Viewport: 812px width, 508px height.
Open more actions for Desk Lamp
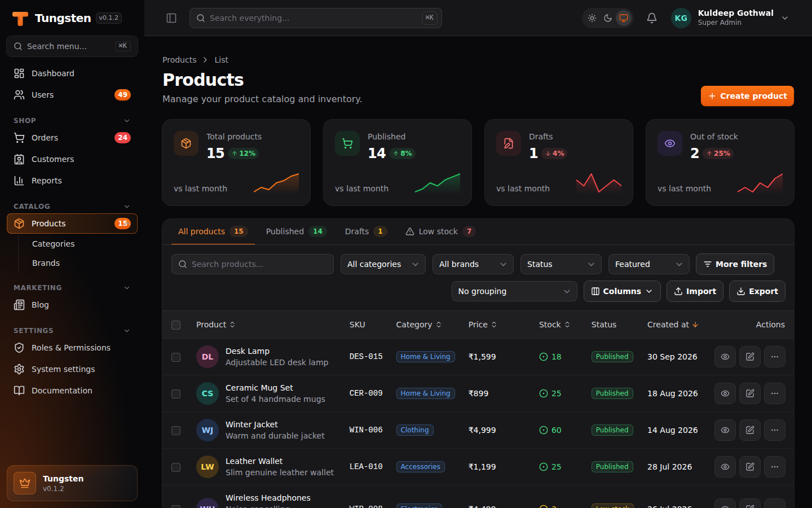[x=775, y=357]
